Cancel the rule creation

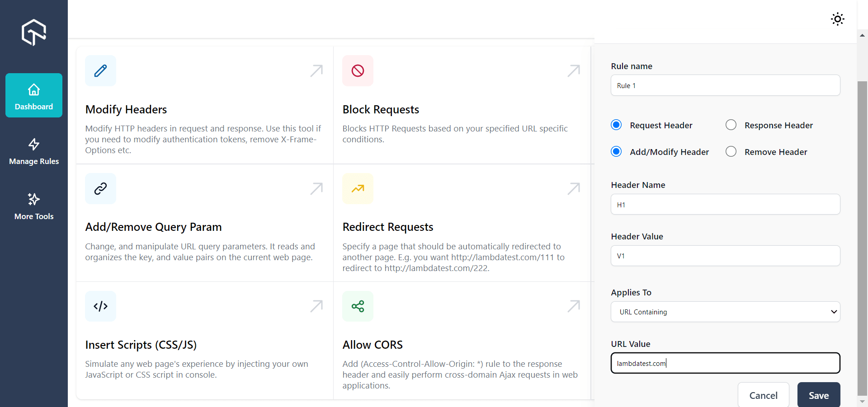click(x=764, y=395)
